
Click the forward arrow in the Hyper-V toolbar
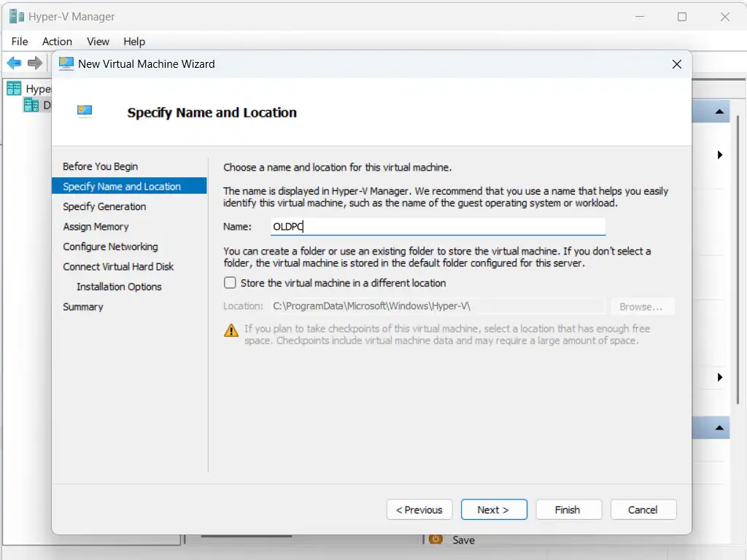point(35,63)
